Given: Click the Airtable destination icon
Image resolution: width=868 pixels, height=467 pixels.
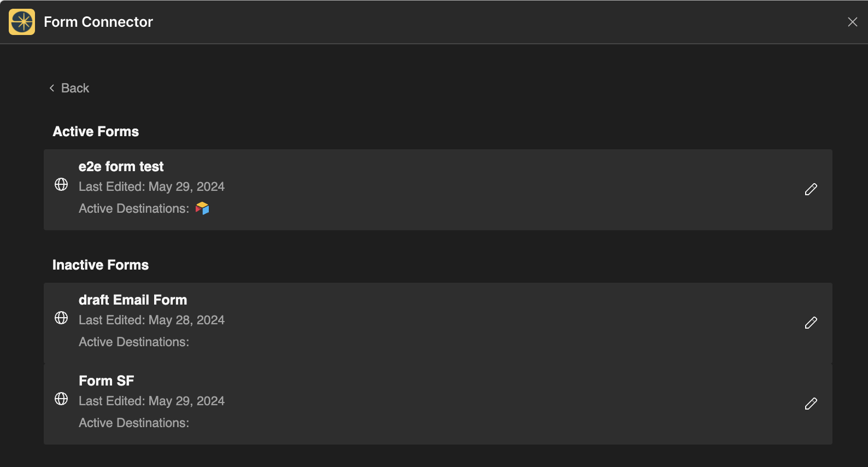Looking at the screenshot, I should (x=202, y=208).
